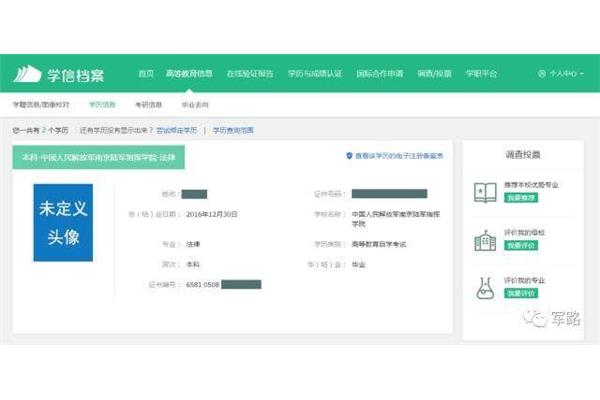This screenshot has width=600, height=400.
Task: Click the open book icon in 调查投票
Action: [485, 192]
